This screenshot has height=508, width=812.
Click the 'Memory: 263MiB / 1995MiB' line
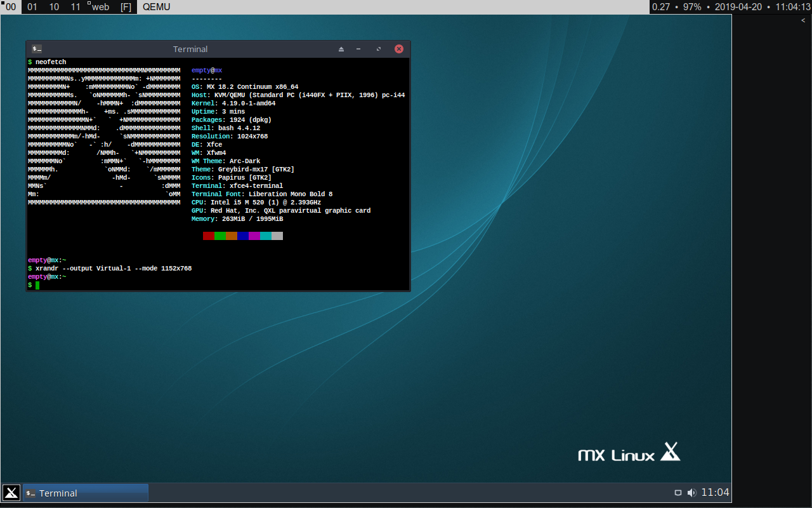click(x=237, y=219)
